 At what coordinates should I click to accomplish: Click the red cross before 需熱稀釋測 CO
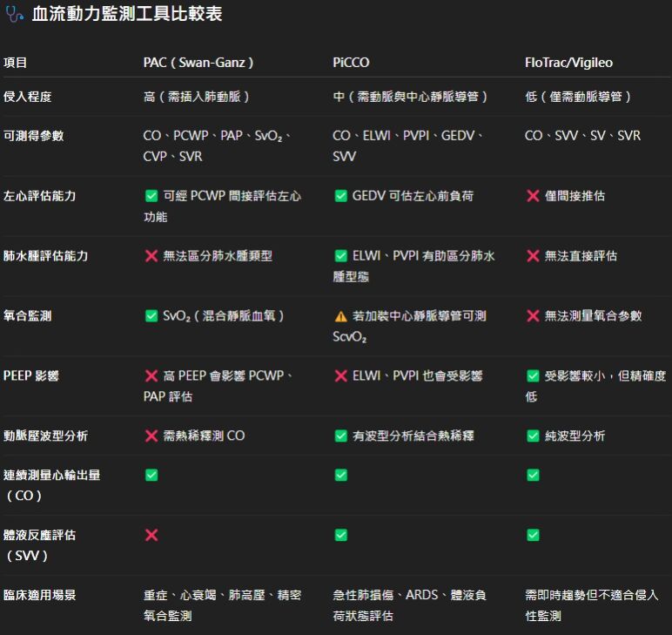(151, 436)
